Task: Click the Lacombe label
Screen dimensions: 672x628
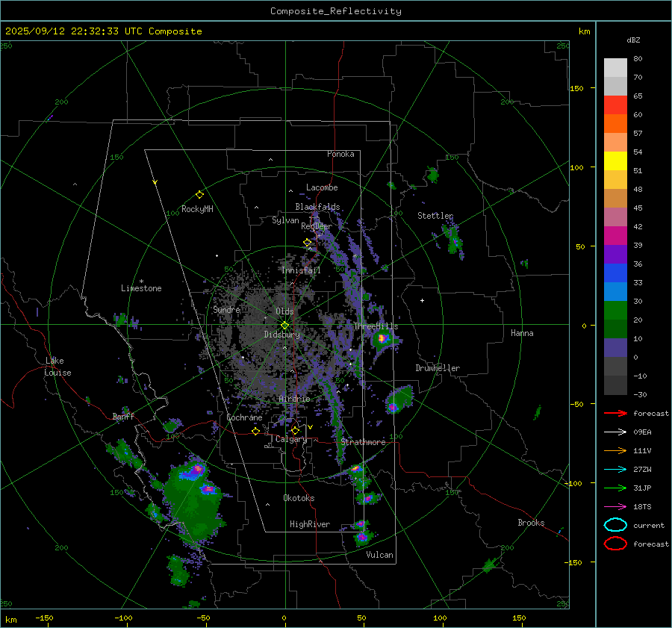Action: [x=322, y=187]
